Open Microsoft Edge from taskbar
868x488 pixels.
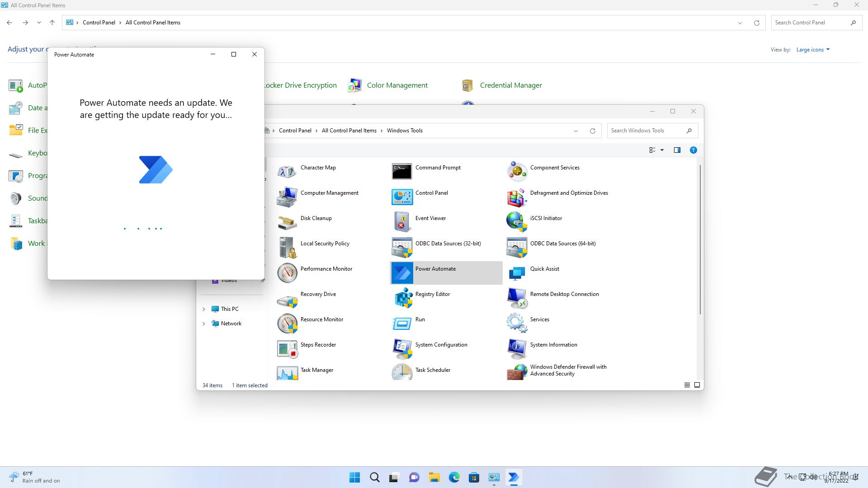(x=454, y=477)
